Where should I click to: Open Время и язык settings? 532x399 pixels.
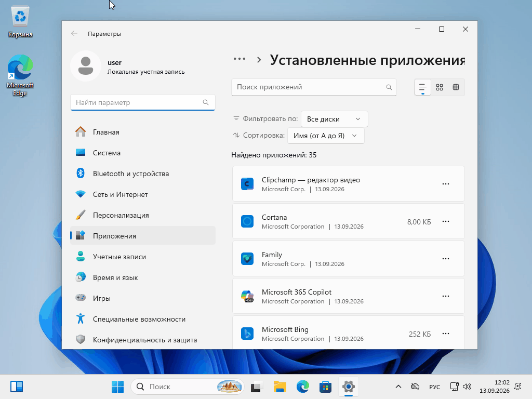tap(142, 277)
